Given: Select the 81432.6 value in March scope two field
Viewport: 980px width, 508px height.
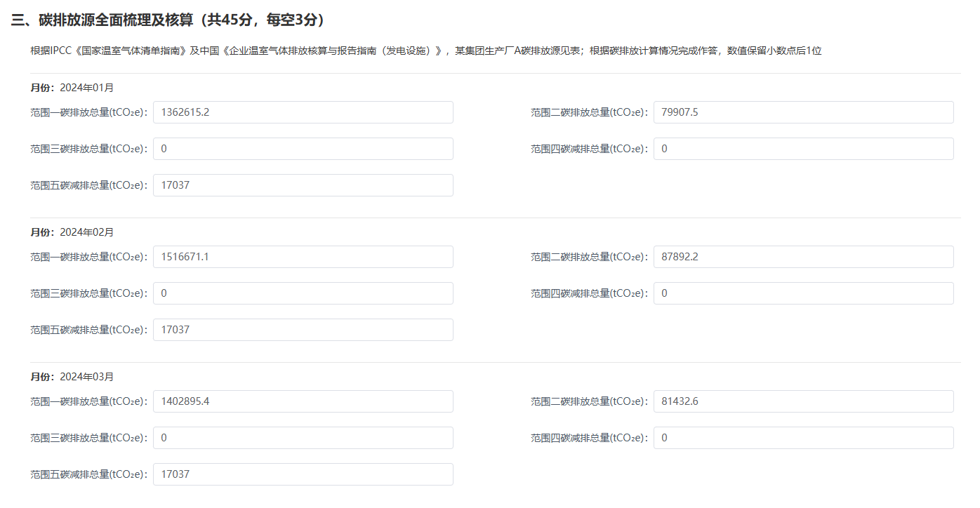Looking at the screenshot, I should (804, 401).
